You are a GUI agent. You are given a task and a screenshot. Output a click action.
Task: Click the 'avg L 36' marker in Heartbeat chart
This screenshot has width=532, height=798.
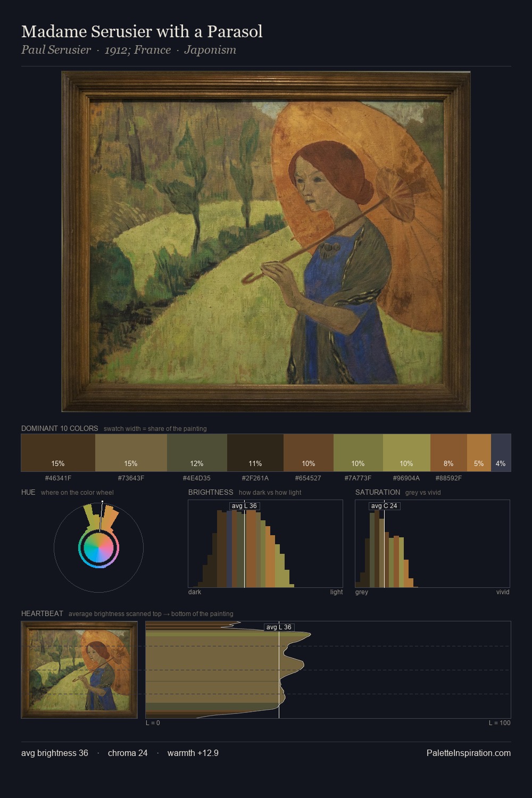coord(279,627)
